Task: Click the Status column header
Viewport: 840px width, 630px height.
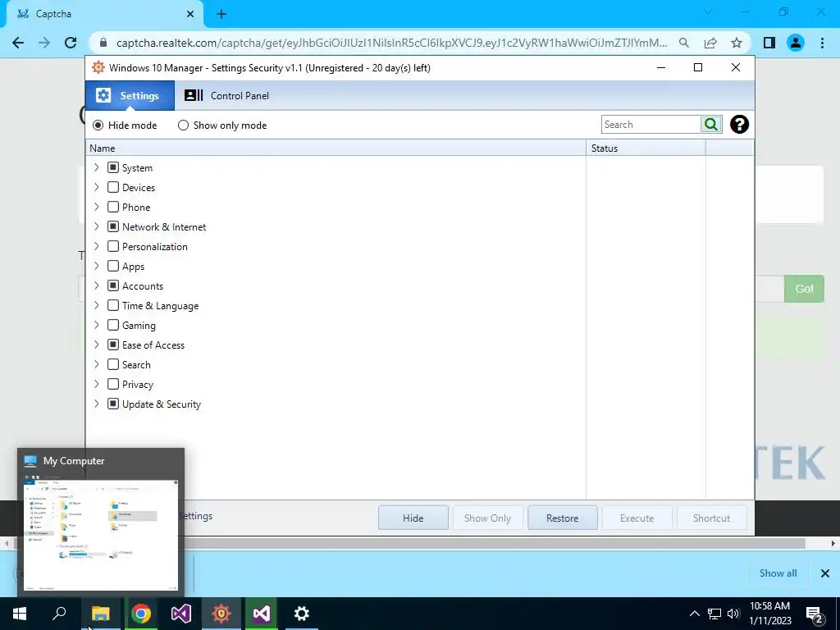Action: (x=646, y=148)
